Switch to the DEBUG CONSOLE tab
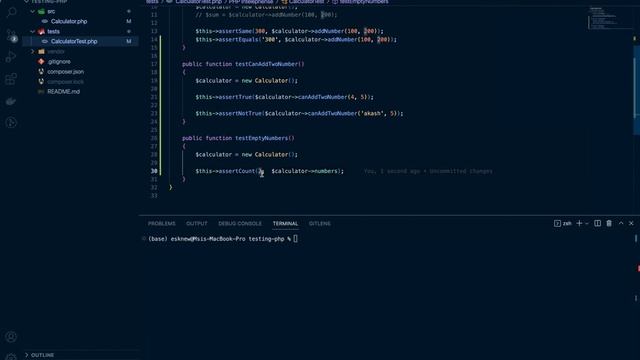Viewport: 640px width, 360px height. (240, 224)
